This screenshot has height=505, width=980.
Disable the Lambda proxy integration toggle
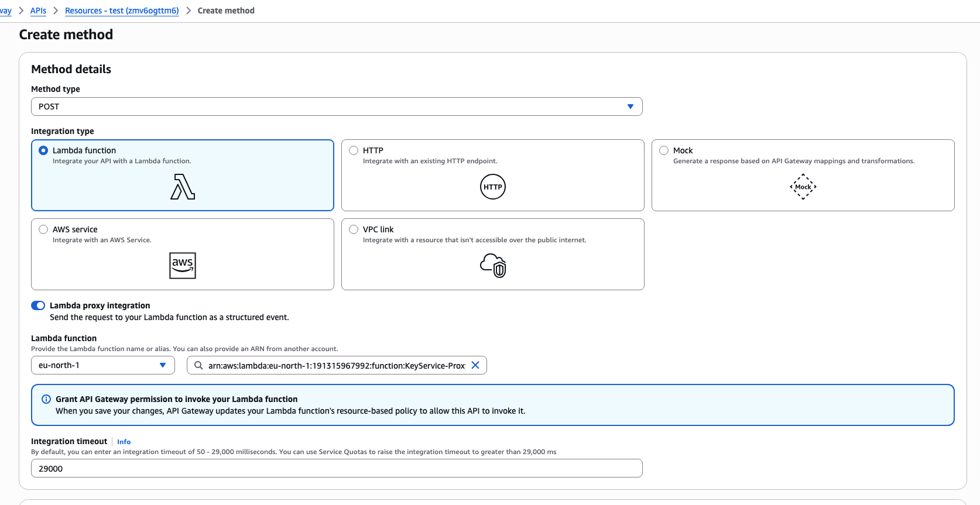38,305
